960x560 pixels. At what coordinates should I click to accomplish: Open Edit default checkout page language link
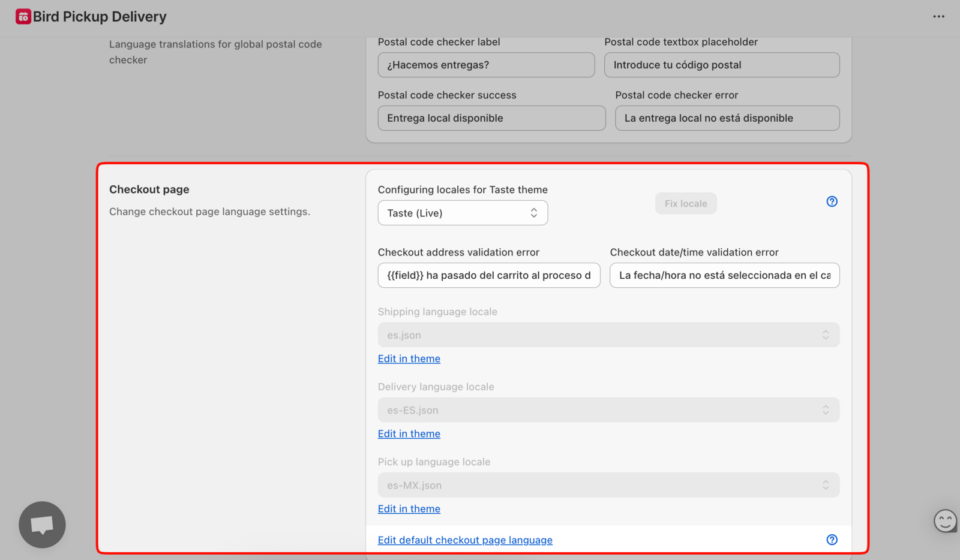coord(465,540)
